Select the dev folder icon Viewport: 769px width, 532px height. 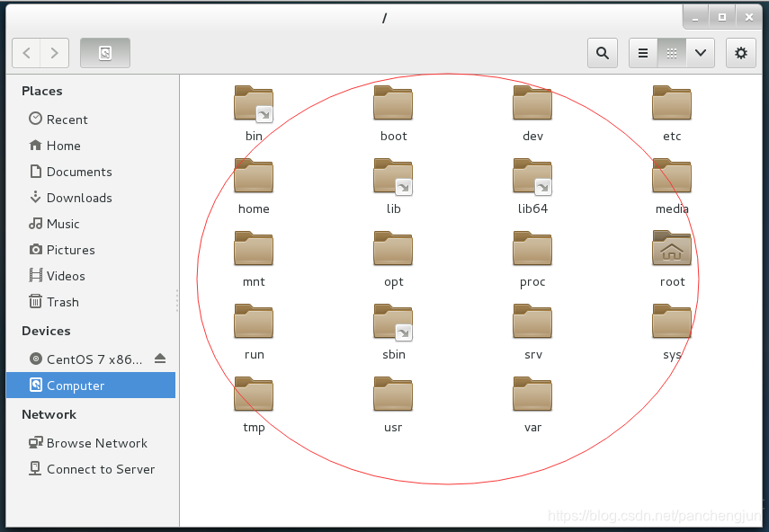(532, 103)
